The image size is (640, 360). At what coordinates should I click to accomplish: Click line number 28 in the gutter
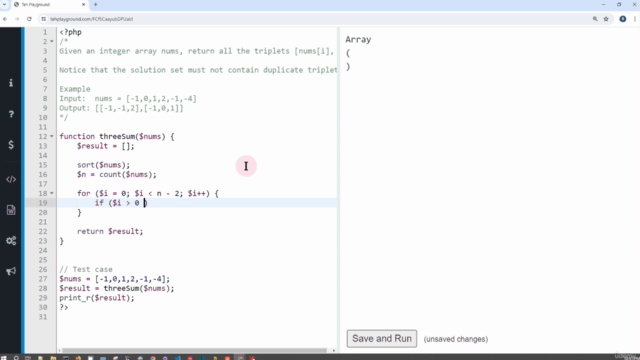(x=43, y=288)
